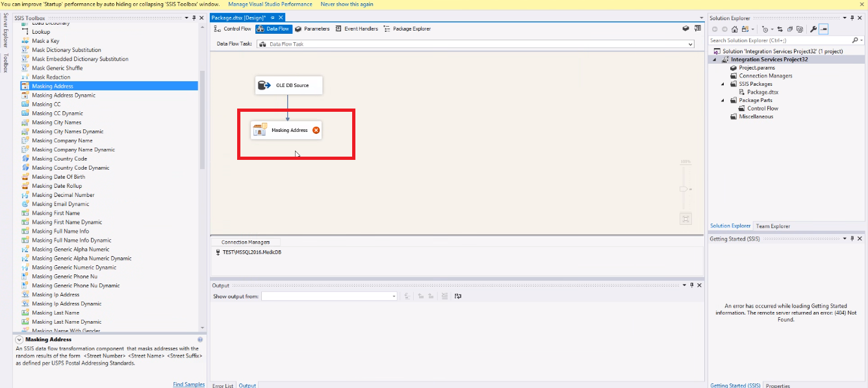Click Toggle Word Wrap icon in Output
The height and width of the screenshot is (388, 868).
coord(458,296)
